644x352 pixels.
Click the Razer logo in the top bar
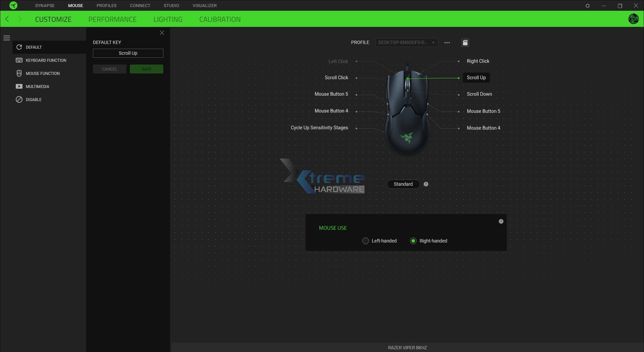(13, 5)
